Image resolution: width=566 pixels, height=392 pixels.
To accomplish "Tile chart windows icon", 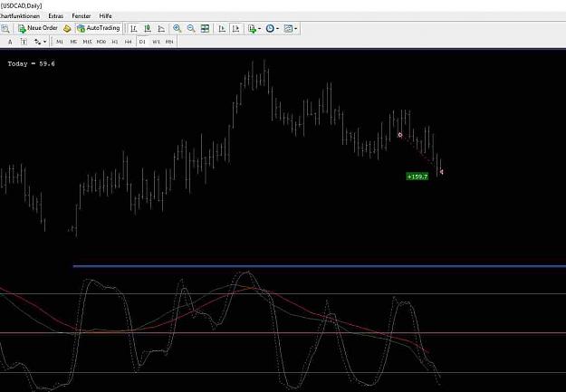I will click(205, 28).
